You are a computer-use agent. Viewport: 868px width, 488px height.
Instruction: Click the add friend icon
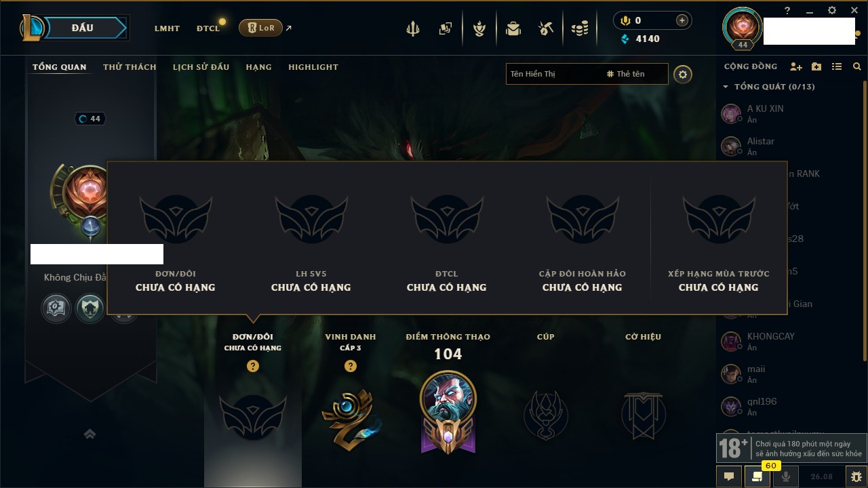click(796, 66)
